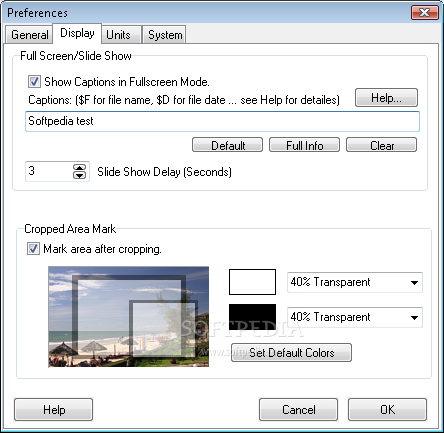Close the Preferences window
444x433 pixels.
click(425, 13)
